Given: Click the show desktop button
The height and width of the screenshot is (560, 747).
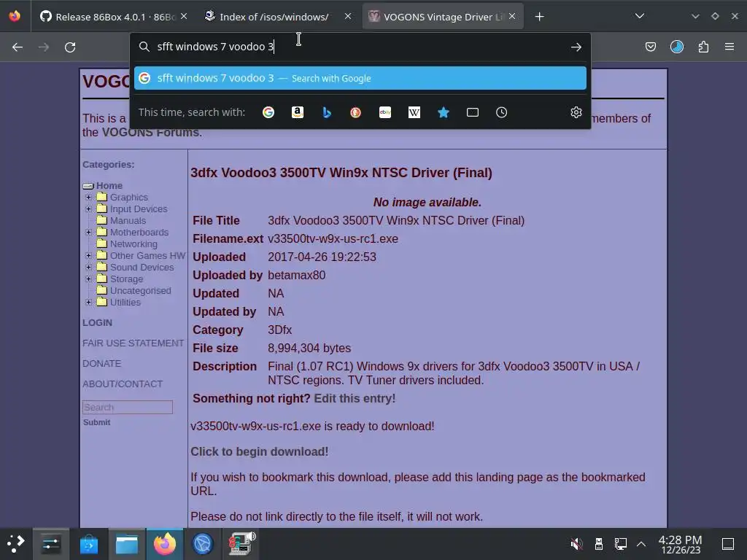Looking at the screenshot, I should click(x=728, y=543).
